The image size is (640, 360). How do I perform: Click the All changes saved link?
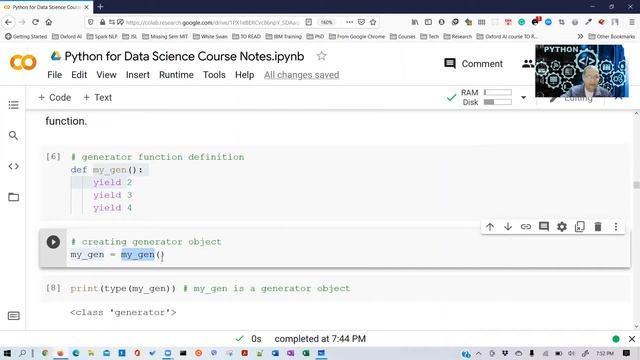tap(302, 75)
